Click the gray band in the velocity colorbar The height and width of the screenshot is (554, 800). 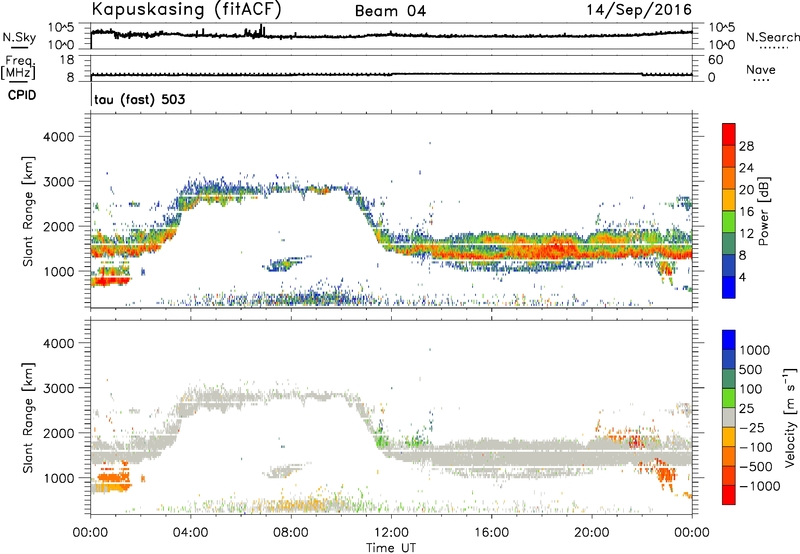click(x=729, y=417)
